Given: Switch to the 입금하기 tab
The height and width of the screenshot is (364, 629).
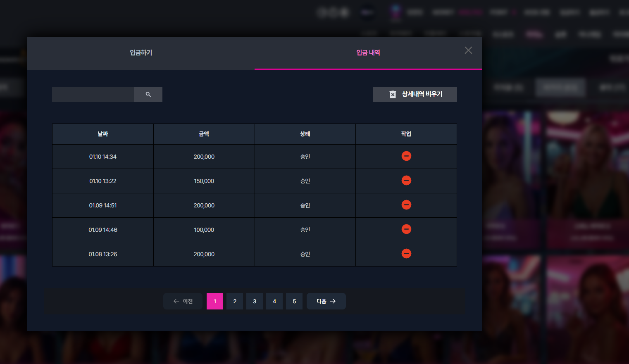Looking at the screenshot, I should (141, 53).
